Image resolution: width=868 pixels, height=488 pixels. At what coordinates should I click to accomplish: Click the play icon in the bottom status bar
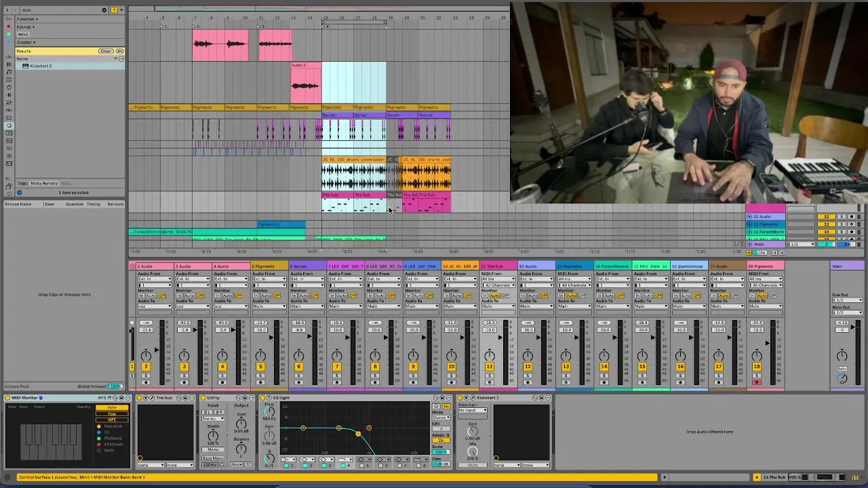(664, 477)
